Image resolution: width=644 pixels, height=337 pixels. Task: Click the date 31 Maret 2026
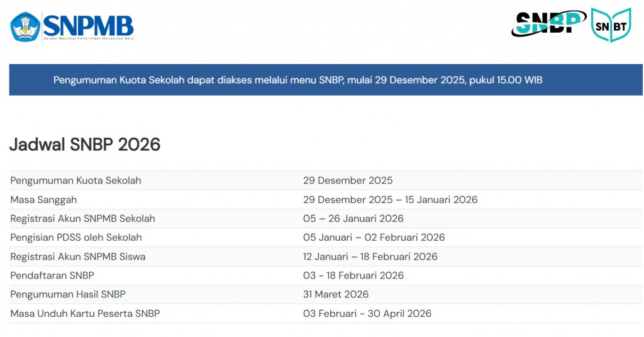(336, 294)
